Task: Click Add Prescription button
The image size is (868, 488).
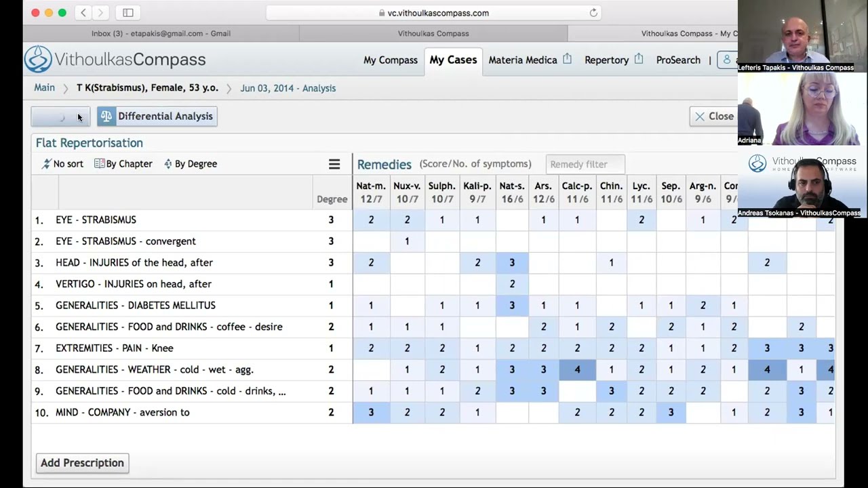Action: (x=82, y=463)
